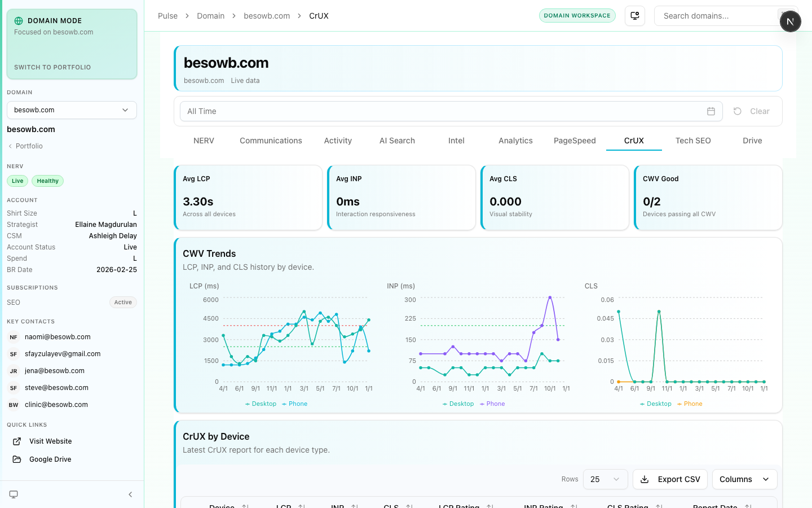Focus the Search domains input field
Screen dimensions: 812x508
coord(716,16)
